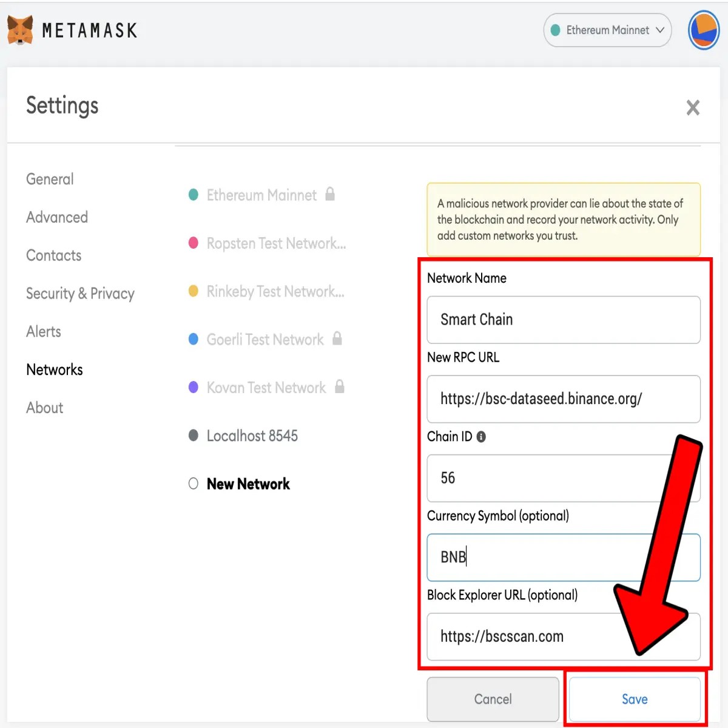Open the Ethereum Mainnet network dropdown
This screenshot has height=728, width=728.
point(607,30)
